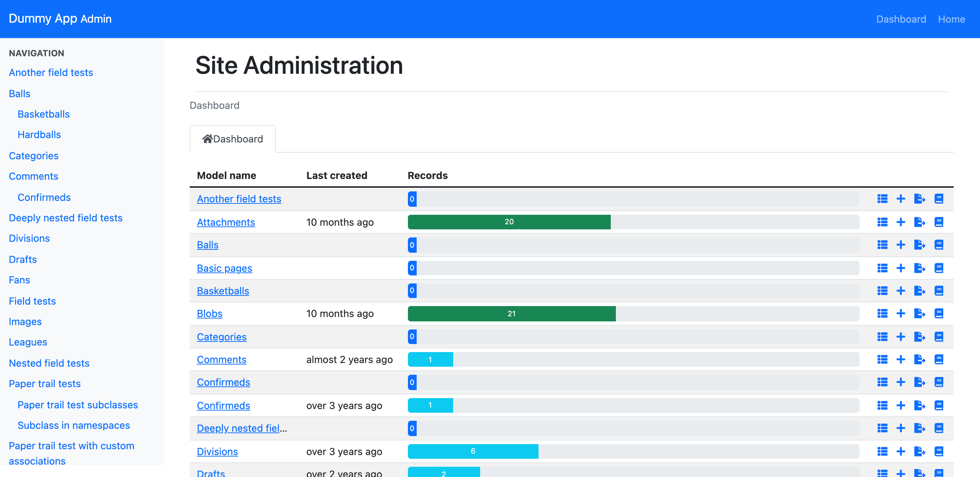
Task: Click the export icon for Blobs row
Action: tap(919, 313)
